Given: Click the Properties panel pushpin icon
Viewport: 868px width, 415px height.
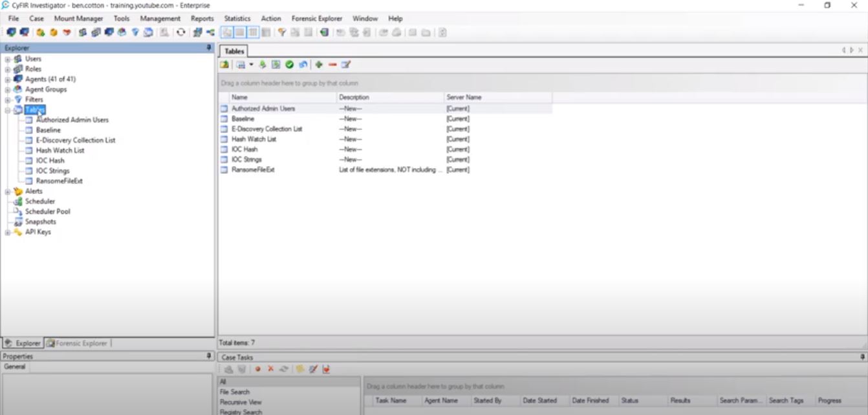Looking at the screenshot, I should click(209, 356).
